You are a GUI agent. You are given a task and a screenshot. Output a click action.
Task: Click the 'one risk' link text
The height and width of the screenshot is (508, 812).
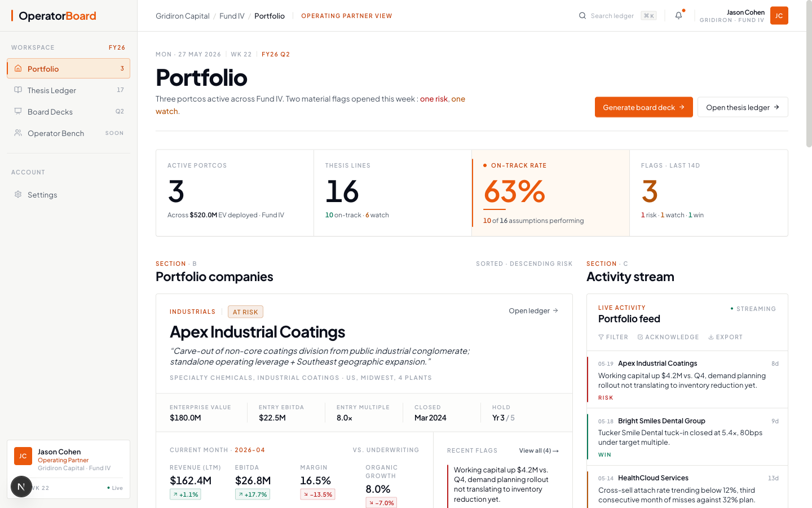[434, 99]
